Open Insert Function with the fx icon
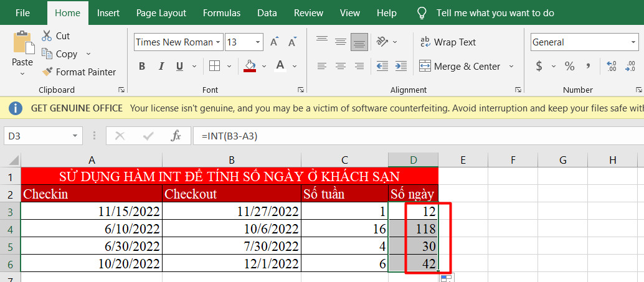The width and height of the screenshot is (644, 282). 176,136
